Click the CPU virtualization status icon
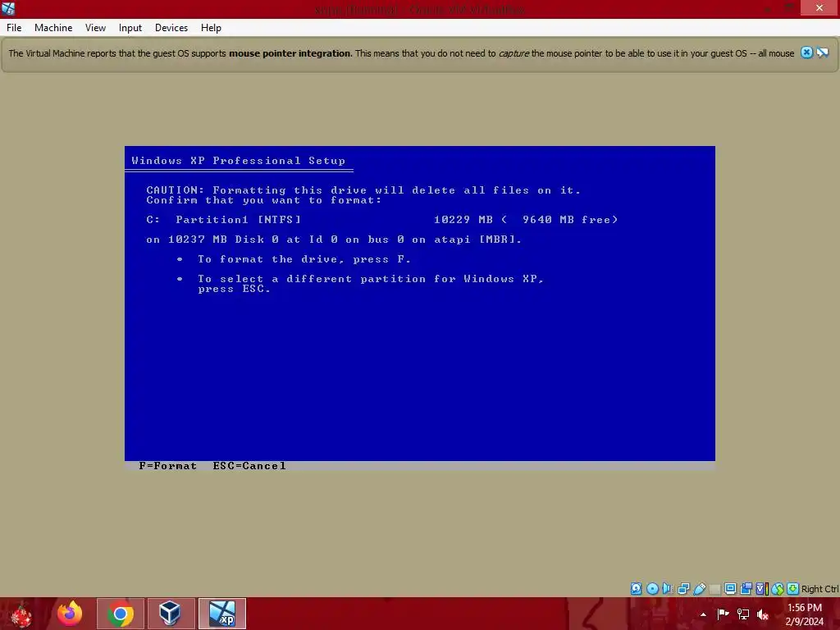This screenshot has height=630, width=840. coord(762,589)
